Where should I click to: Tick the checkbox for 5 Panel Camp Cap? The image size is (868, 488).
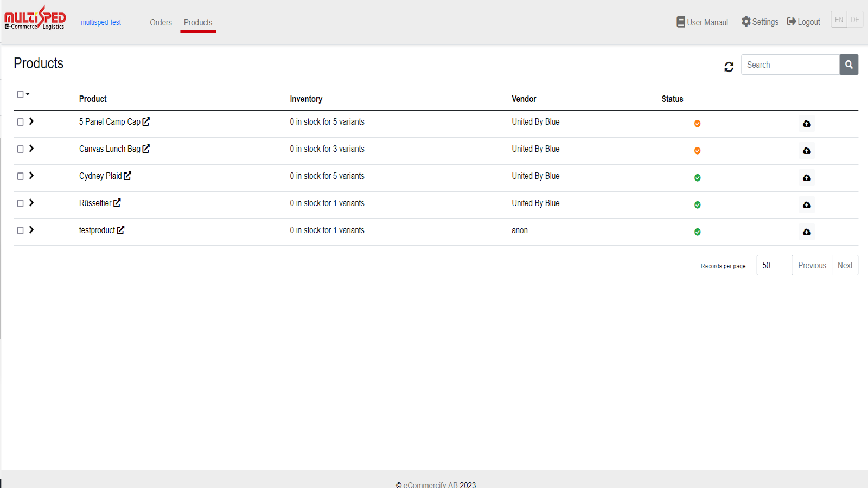pyautogui.click(x=20, y=122)
